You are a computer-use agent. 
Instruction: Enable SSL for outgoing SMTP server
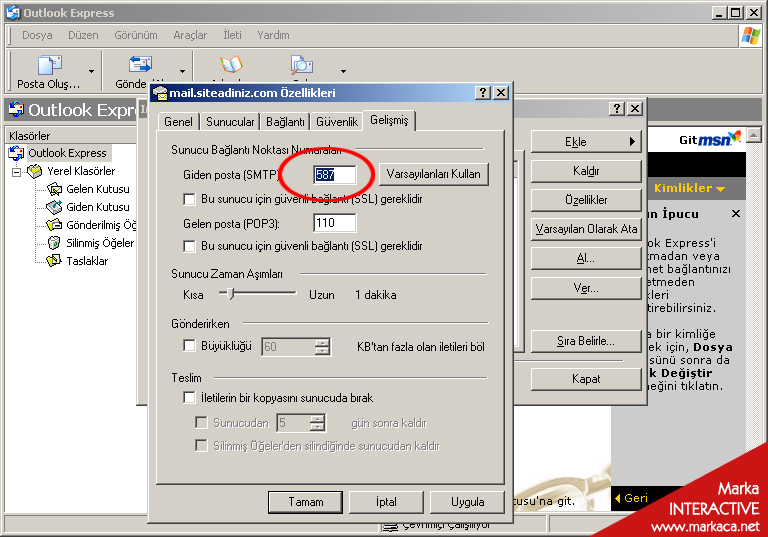[189, 199]
